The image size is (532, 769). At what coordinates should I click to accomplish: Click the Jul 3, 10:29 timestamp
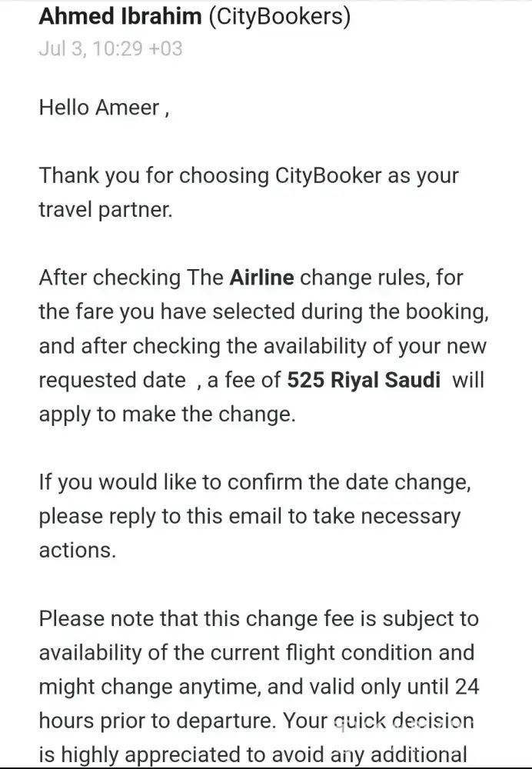coord(111,48)
